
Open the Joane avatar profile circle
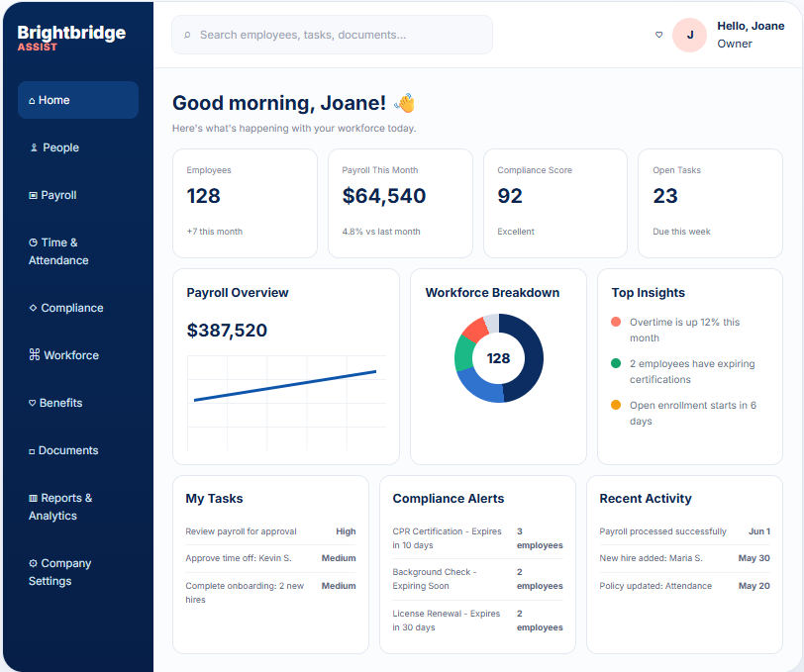click(690, 35)
